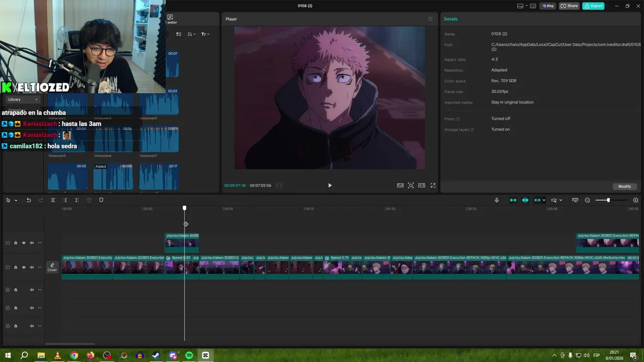Select the arrow pointer tool in timeline toolbar
The height and width of the screenshot is (362, 644).
click(8, 200)
